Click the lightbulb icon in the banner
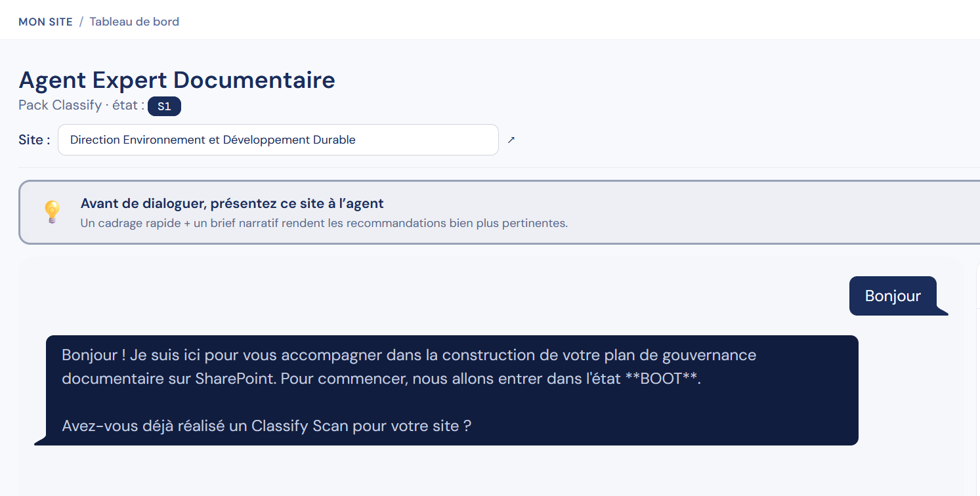Screen dimensions: 980x496 [x=52, y=212]
